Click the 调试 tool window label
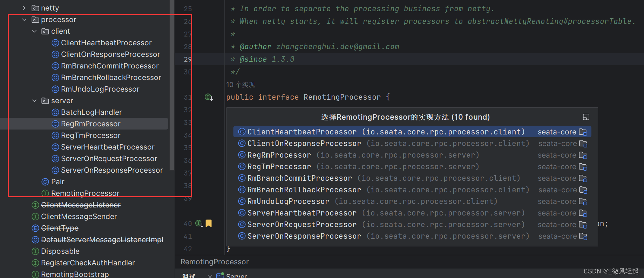This screenshot has height=278, width=644. [x=189, y=276]
